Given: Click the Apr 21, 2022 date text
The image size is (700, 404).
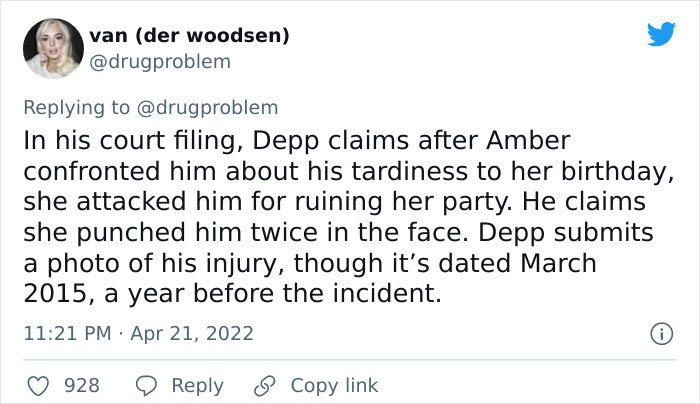Looking at the screenshot, I should point(192,334).
